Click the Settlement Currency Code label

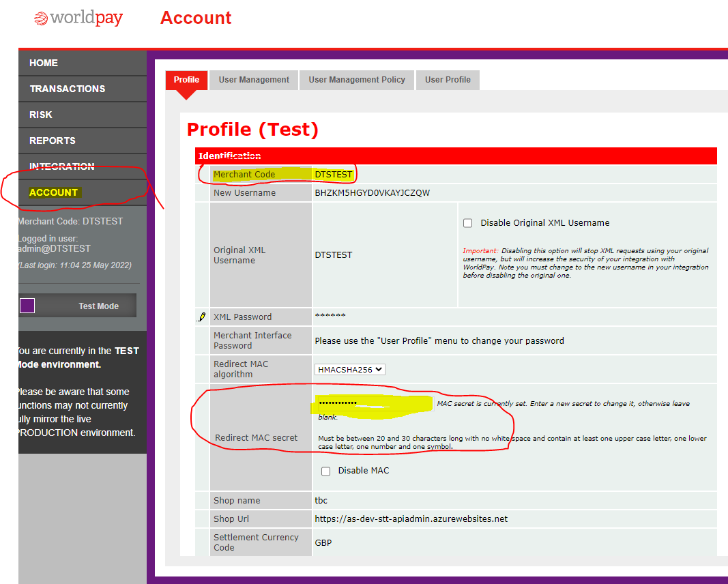pos(256,542)
